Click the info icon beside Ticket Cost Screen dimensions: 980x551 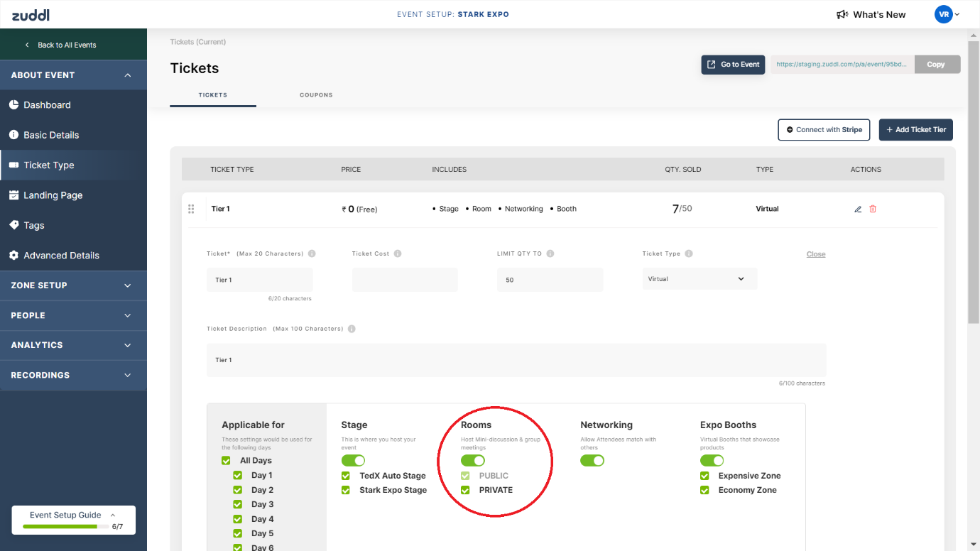tap(398, 253)
